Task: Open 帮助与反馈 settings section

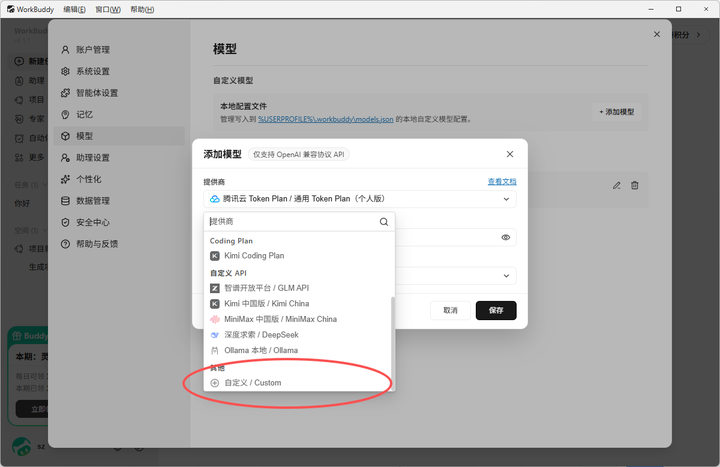Action: pyautogui.click(x=119, y=244)
